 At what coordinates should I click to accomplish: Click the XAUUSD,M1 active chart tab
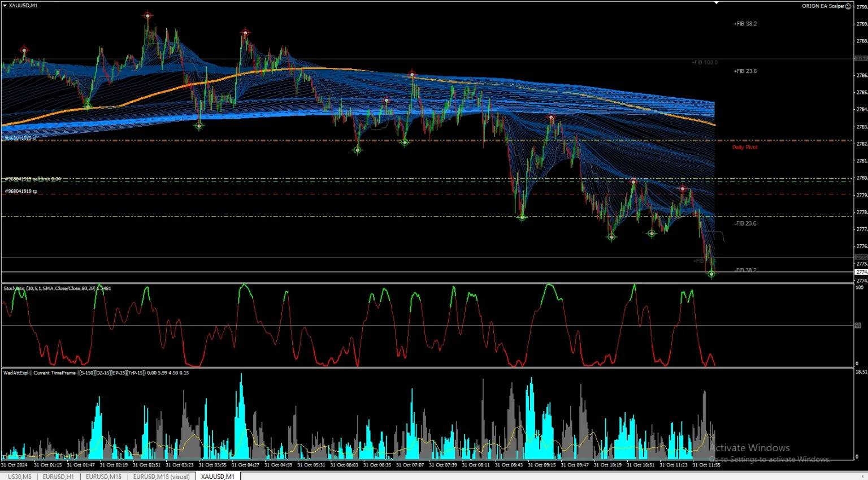218,477
